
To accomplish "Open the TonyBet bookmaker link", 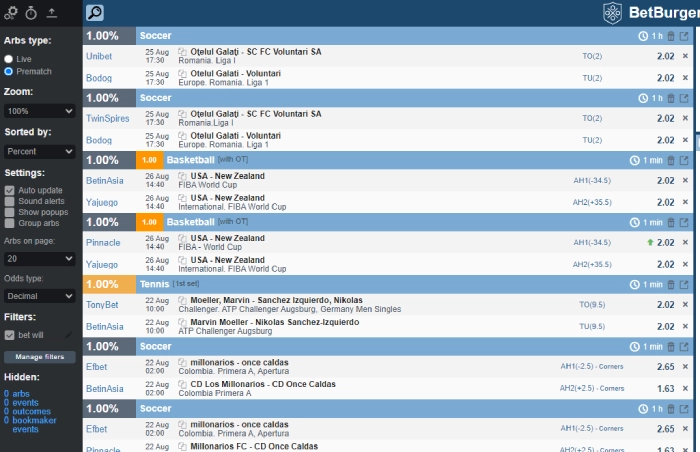I will [x=102, y=305].
